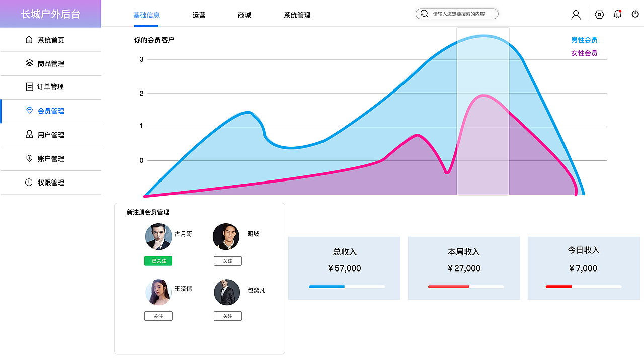
Task: Switch to the 运营 tab
Action: point(199,15)
